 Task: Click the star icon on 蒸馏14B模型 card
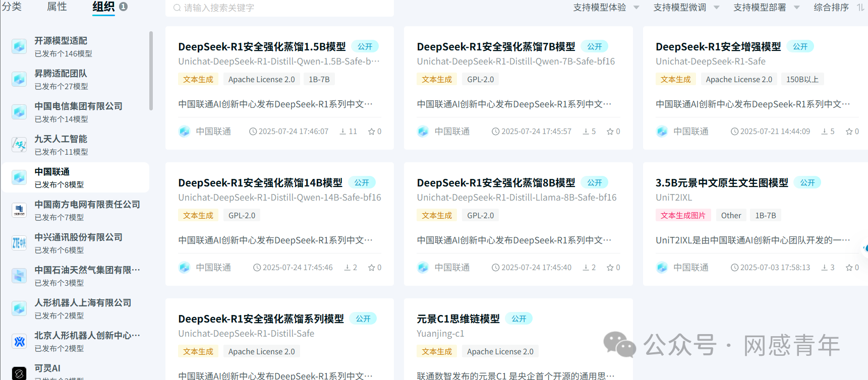coord(372,268)
